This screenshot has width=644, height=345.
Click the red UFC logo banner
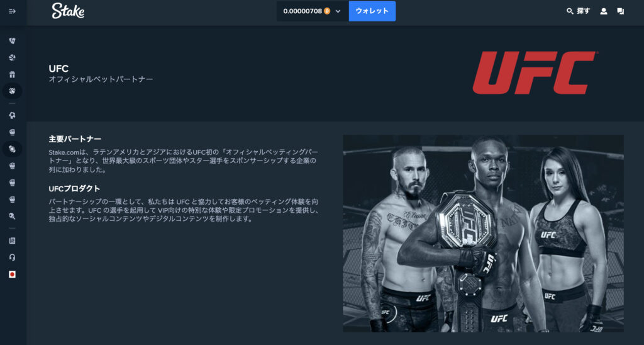535,73
